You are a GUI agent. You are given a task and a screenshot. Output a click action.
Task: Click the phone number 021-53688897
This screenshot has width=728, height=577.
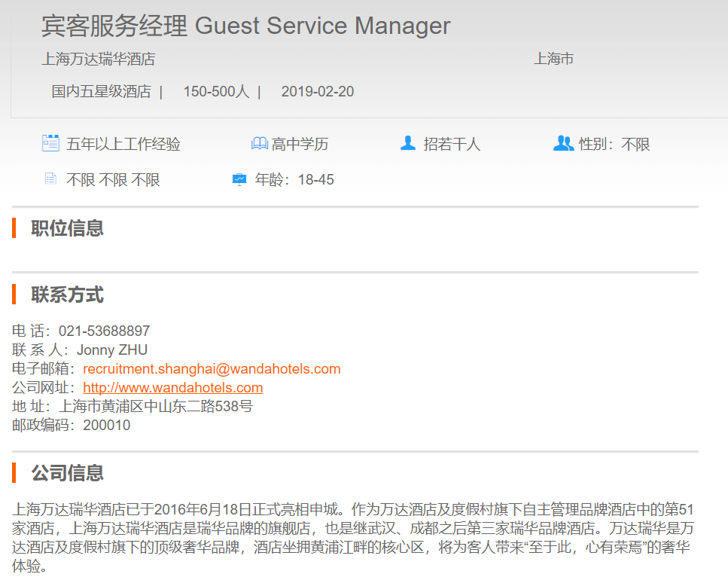104,331
